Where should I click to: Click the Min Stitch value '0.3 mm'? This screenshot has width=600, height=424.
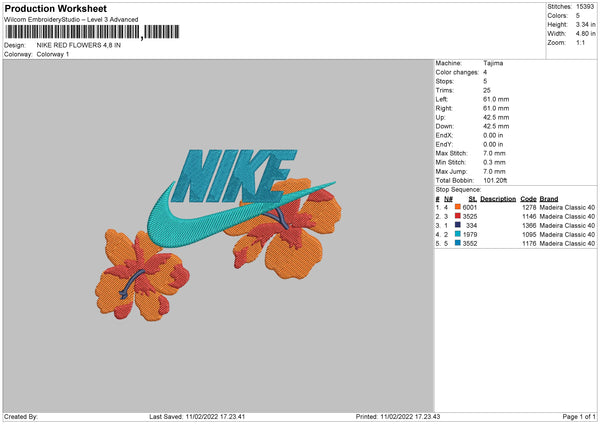(x=494, y=162)
